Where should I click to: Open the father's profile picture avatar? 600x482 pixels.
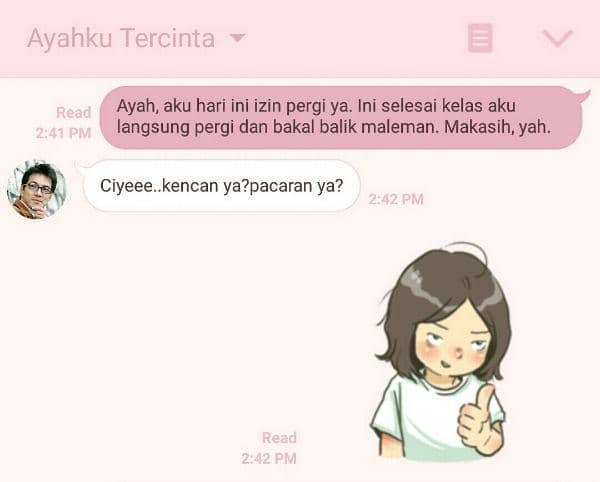pyautogui.click(x=37, y=189)
